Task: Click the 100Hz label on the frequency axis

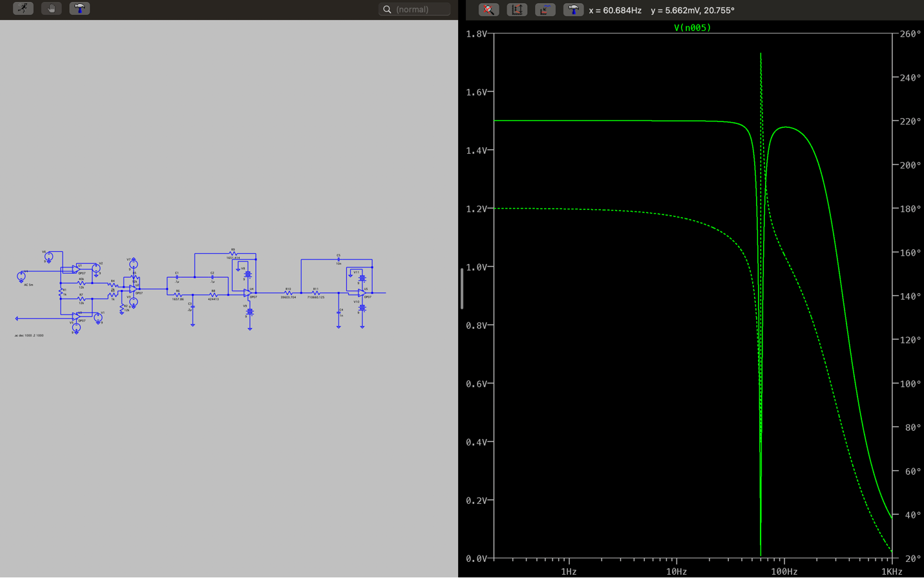Action: (784, 572)
